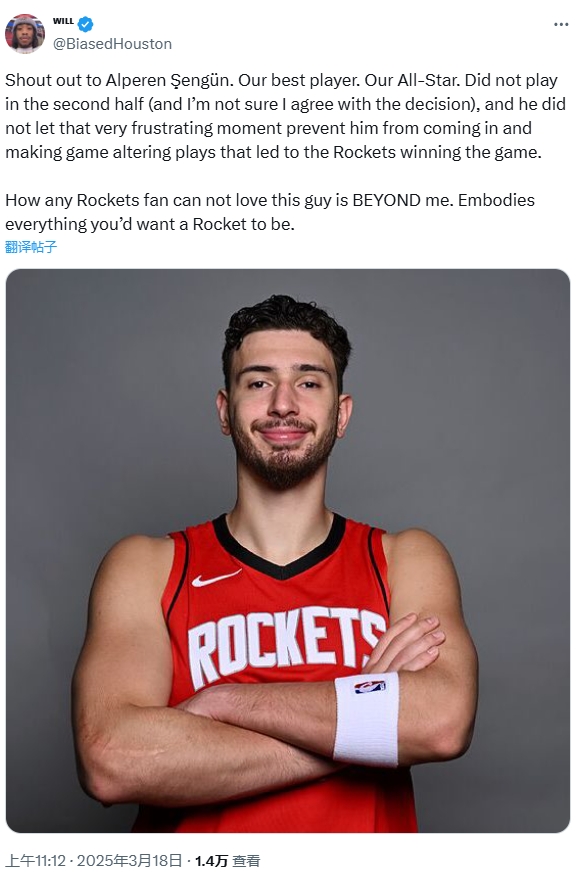Viewport: 576px width, 872px height.
Task: Click the Nike swoosh logo on jersey
Action: pyautogui.click(x=216, y=578)
